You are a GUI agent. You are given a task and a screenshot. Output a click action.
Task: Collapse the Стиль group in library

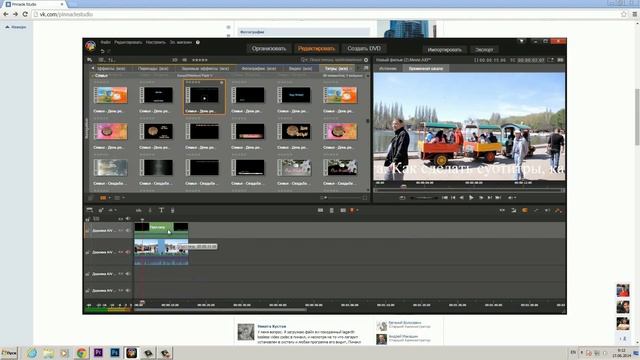coord(92,76)
